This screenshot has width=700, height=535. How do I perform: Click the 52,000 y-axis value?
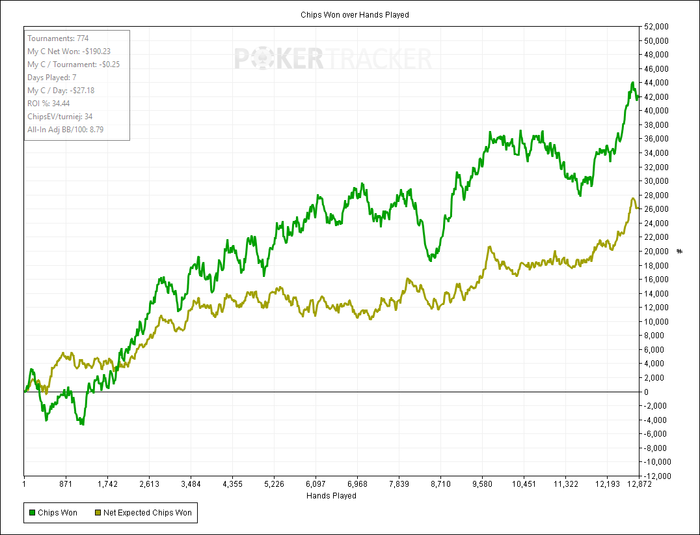tap(656, 27)
